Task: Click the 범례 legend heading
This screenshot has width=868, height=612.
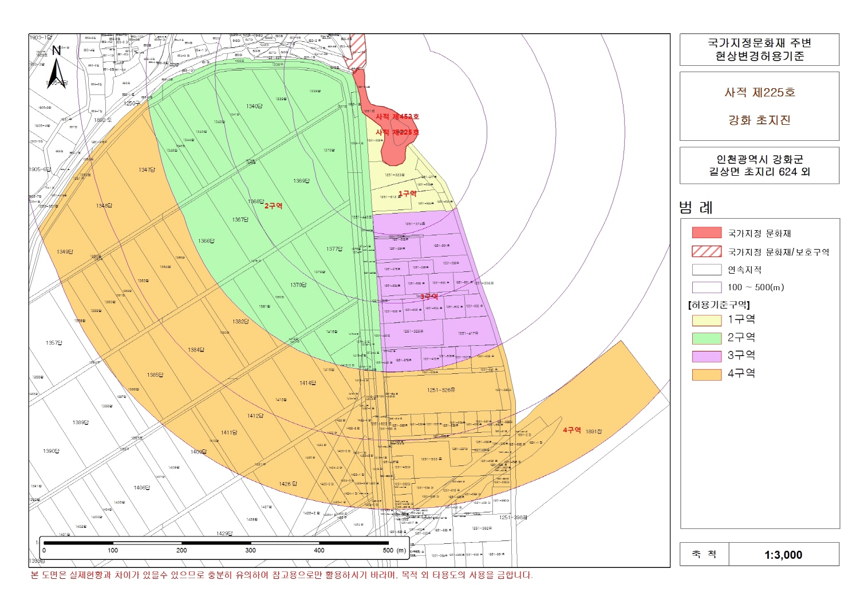Action: click(696, 207)
